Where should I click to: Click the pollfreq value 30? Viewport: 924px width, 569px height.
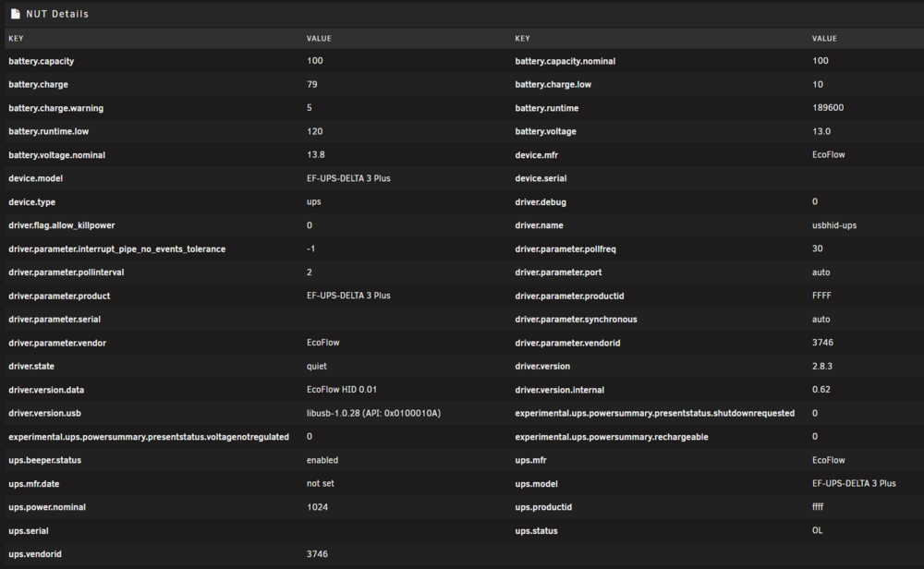click(x=818, y=248)
